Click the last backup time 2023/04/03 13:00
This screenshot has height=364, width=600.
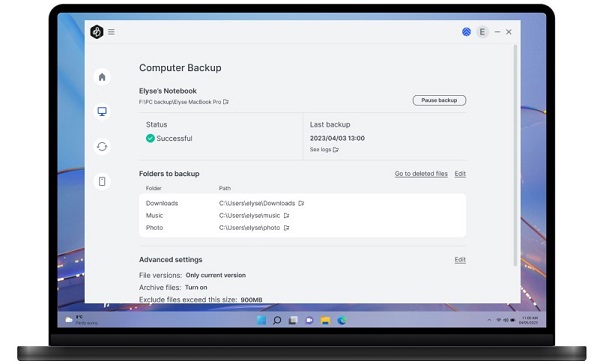(337, 138)
